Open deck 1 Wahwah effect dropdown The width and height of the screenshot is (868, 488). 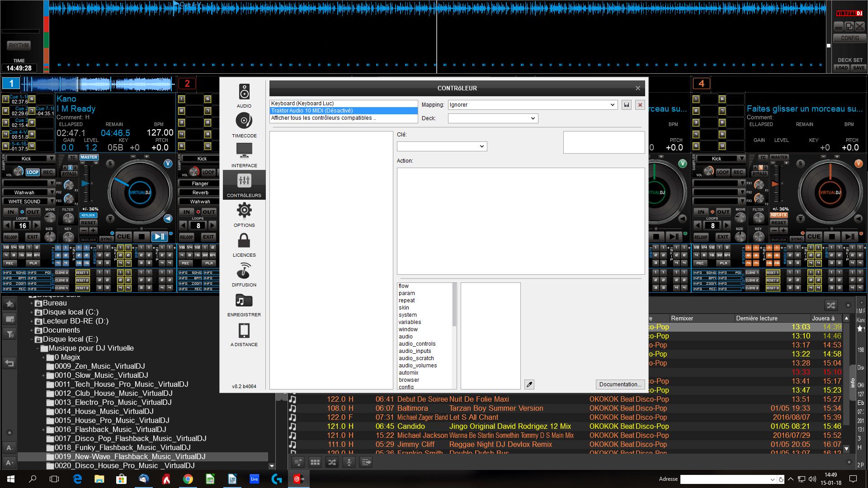[28, 192]
